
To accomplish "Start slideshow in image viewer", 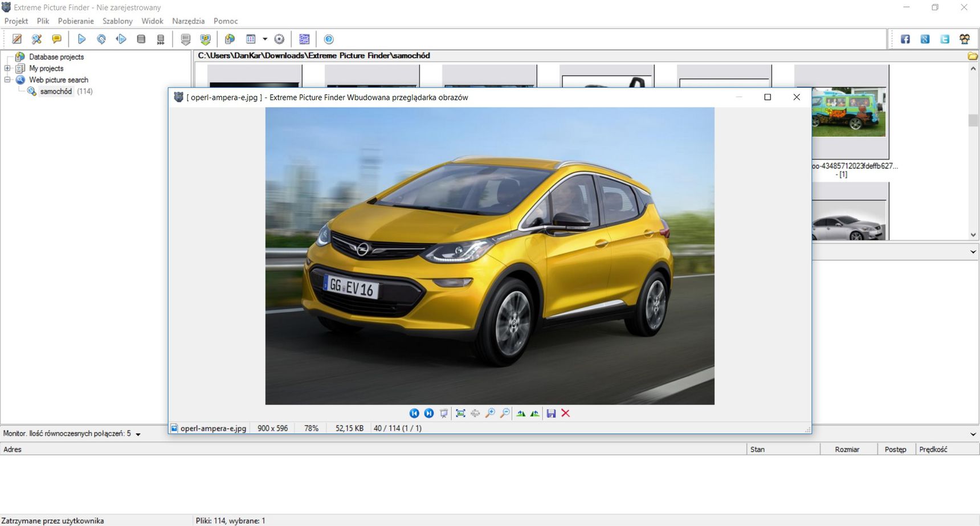I will coord(444,413).
